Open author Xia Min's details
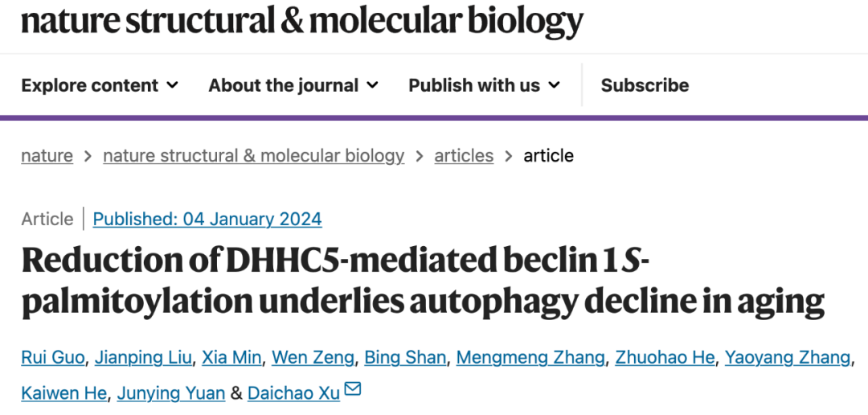 231,357
